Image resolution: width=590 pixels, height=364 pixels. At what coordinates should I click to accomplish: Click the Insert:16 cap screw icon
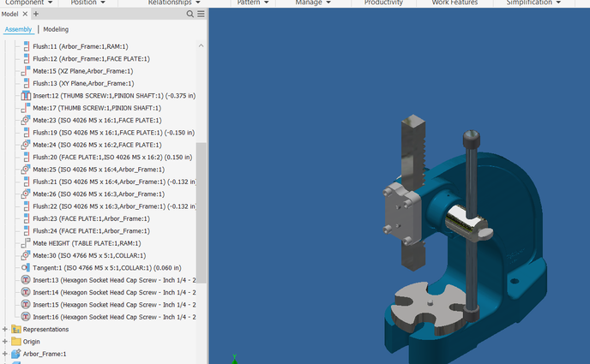click(x=26, y=317)
